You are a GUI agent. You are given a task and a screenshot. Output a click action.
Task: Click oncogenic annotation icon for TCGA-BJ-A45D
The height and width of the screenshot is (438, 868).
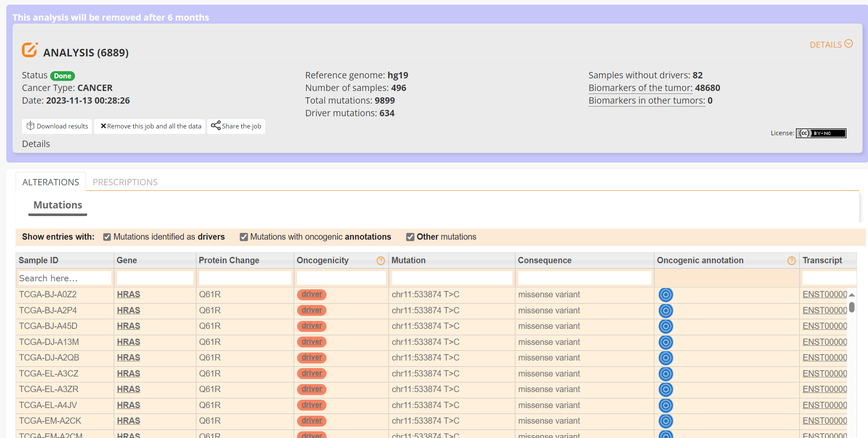coord(666,326)
